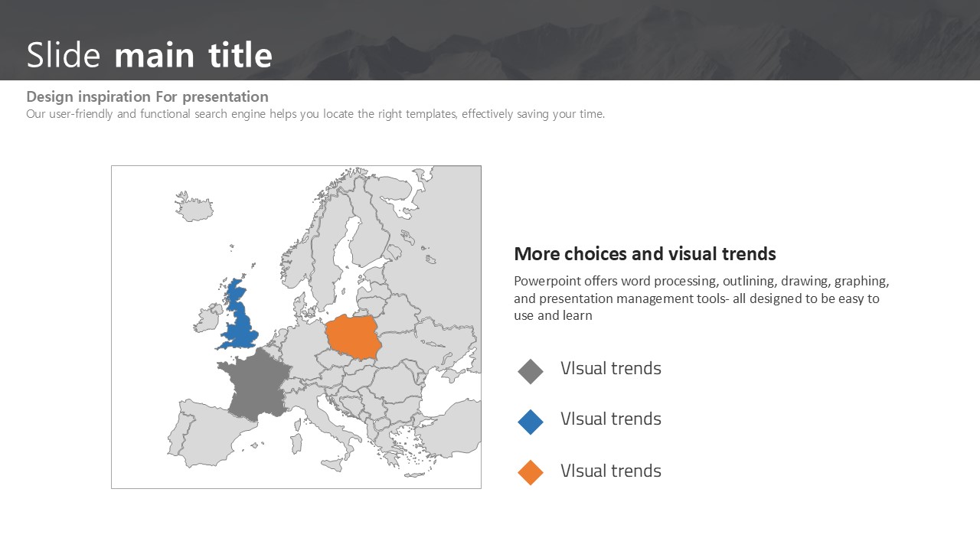Click the "Powerpoint offers word processing" paragraph
This screenshot has width=980, height=551.
click(701, 298)
